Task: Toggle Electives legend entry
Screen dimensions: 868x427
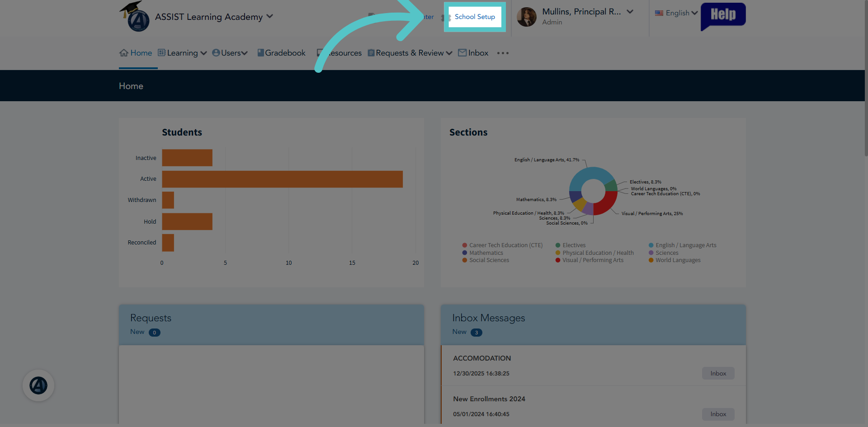Action: coord(571,245)
